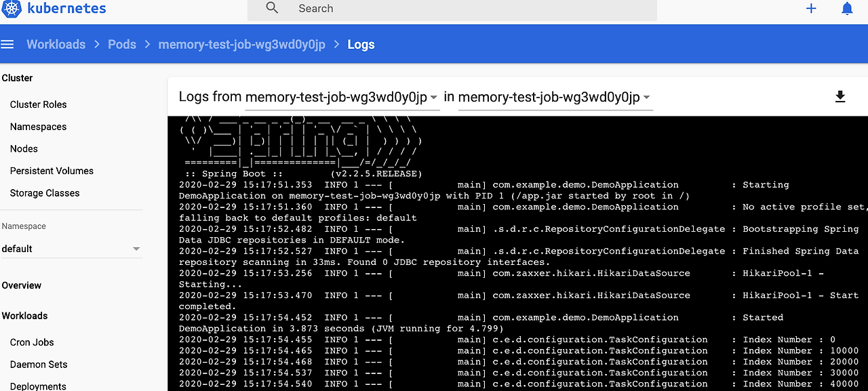Toggle the hamburger navigation menu
The height and width of the screenshot is (391, 868).
click(x=7, y=45)
